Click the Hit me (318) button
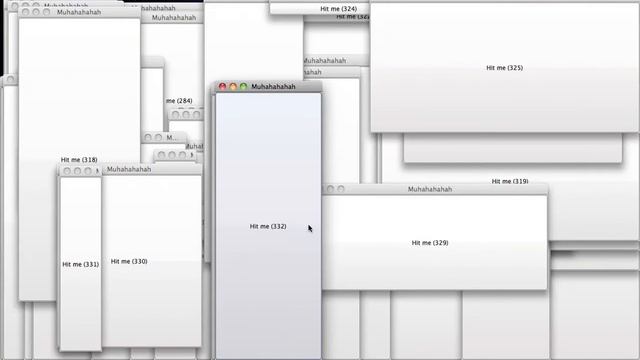The width and height of the screenshot is (640, 360). pyautogui.click(x=79, y=160)
